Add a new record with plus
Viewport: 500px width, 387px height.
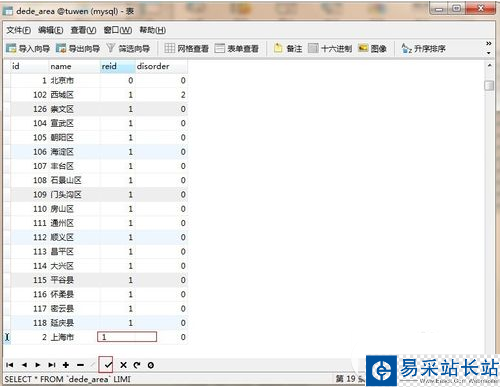pos(66,365)
